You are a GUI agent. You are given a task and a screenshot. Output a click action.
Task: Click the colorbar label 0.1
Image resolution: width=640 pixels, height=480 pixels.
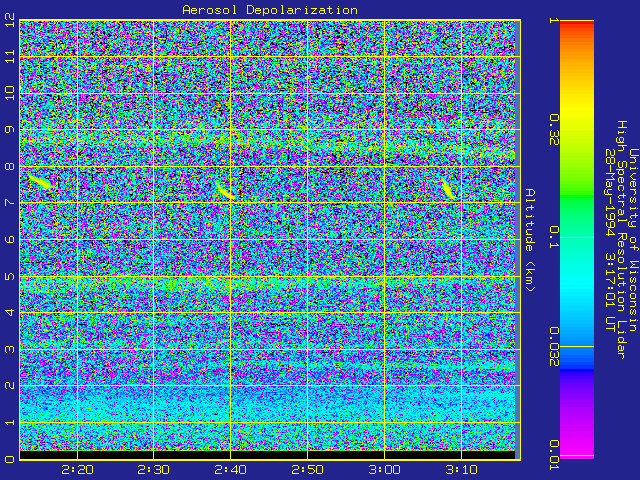553,237
